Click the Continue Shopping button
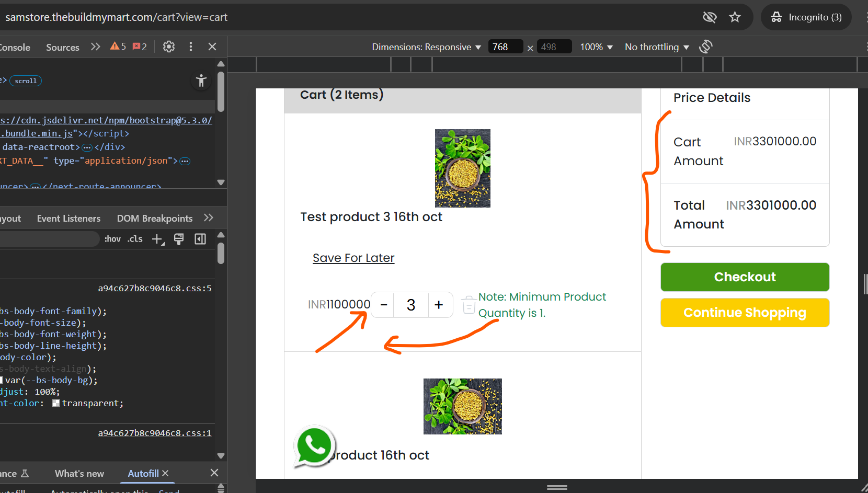This screenshot has width=868, height=493. tap(745, 313)
